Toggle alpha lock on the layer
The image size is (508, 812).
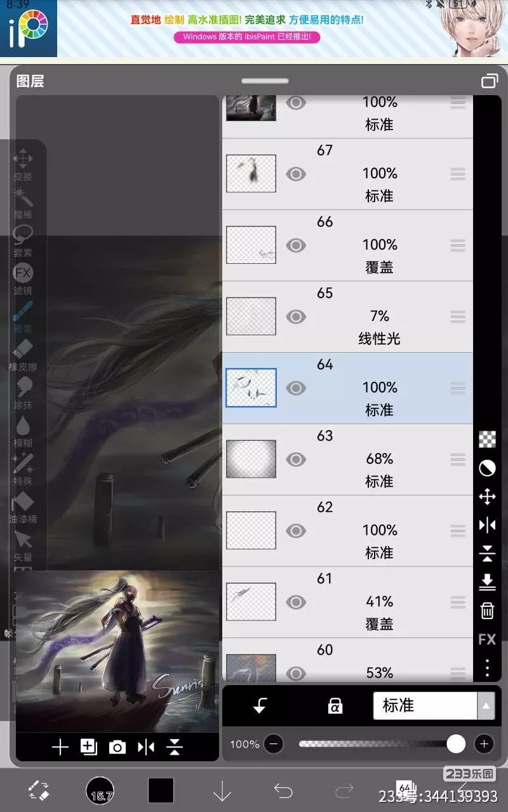335,706
